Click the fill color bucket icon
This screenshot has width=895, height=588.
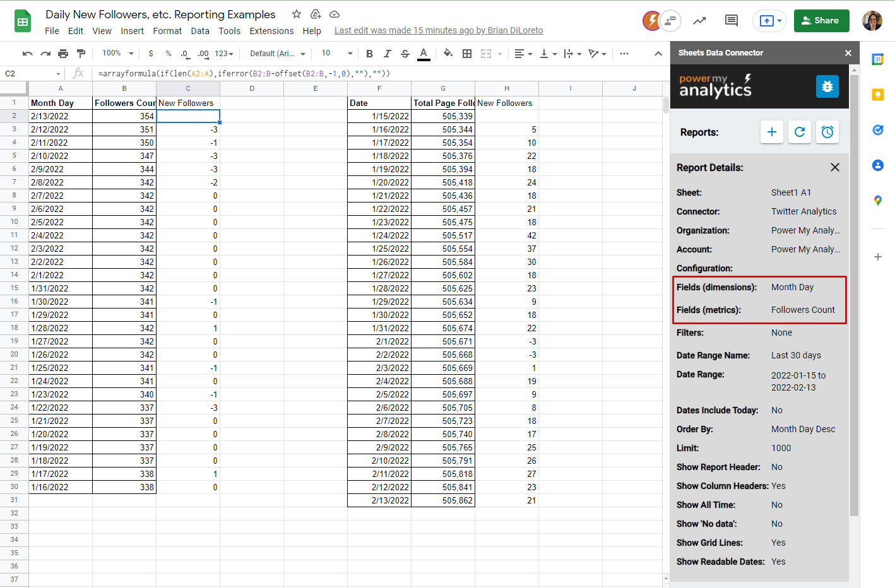[447, 54]
